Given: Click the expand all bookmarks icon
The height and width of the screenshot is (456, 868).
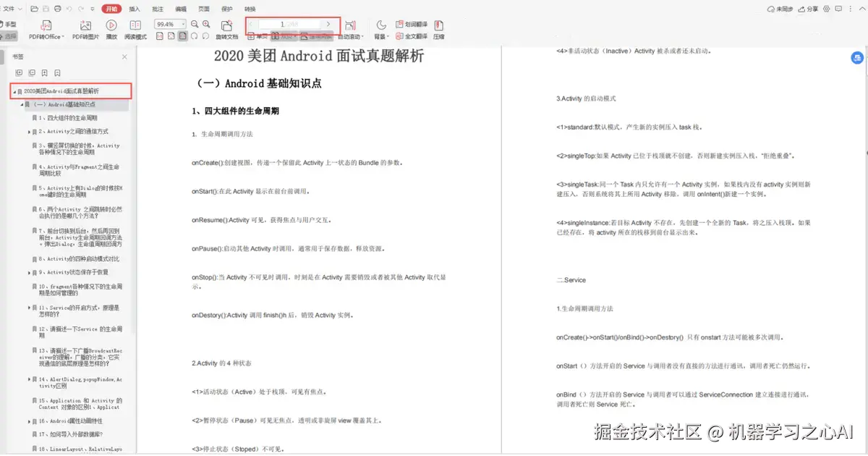Looking at the screenshot, I should (x=20, y=72).
